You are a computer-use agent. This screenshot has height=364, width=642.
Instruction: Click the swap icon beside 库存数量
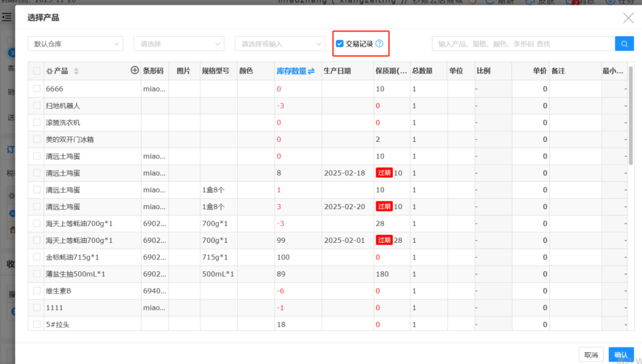(x=311, y=71)
